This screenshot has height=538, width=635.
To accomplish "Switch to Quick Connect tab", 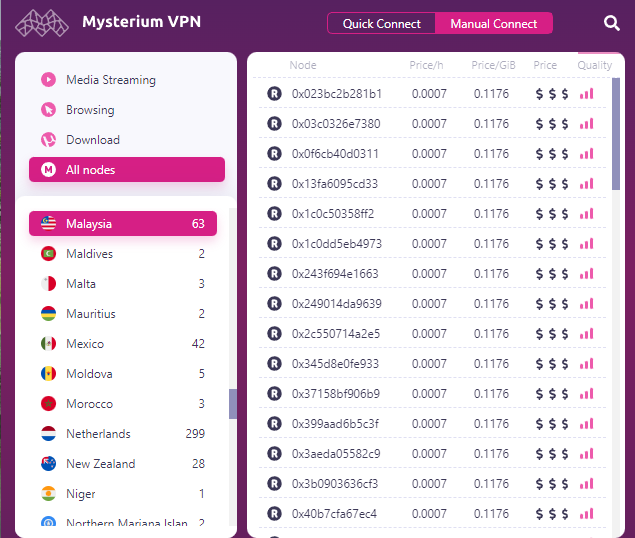I will pos(381,23).
